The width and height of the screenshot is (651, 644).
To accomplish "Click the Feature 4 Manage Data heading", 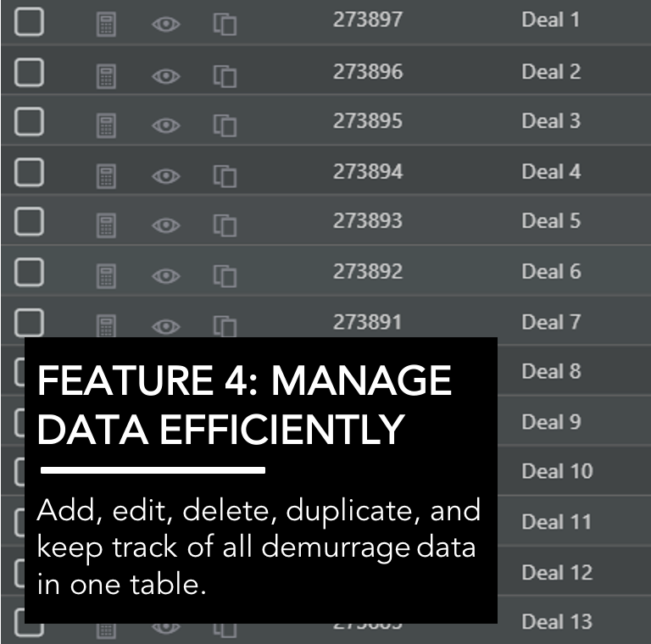I will pyautogui.click(x=244, y=404).
